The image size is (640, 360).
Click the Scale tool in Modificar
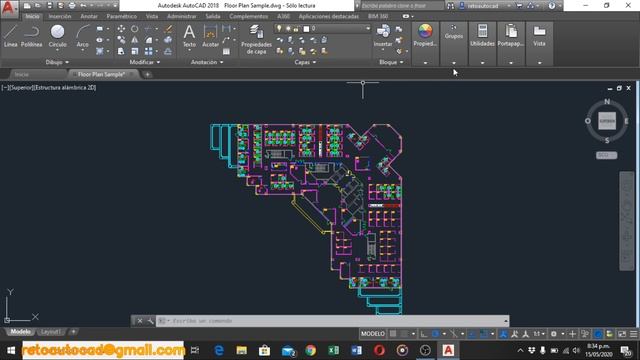tap(134, 51)
